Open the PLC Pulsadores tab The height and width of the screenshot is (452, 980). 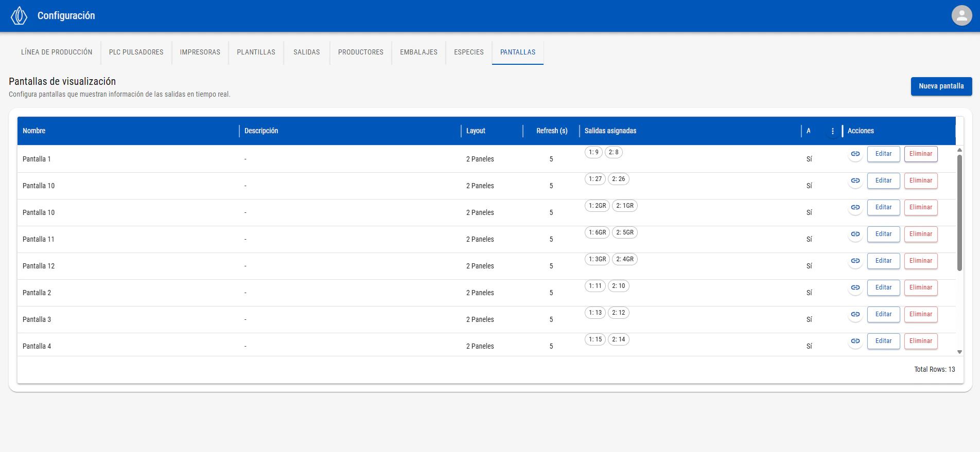click(136, 52)
